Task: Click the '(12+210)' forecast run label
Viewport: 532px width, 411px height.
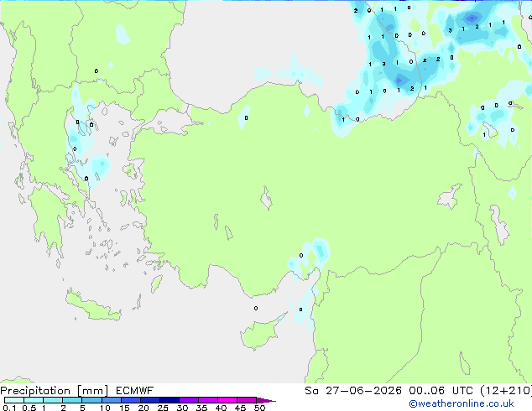Action: pyautogui.click(x=506, y=391)
